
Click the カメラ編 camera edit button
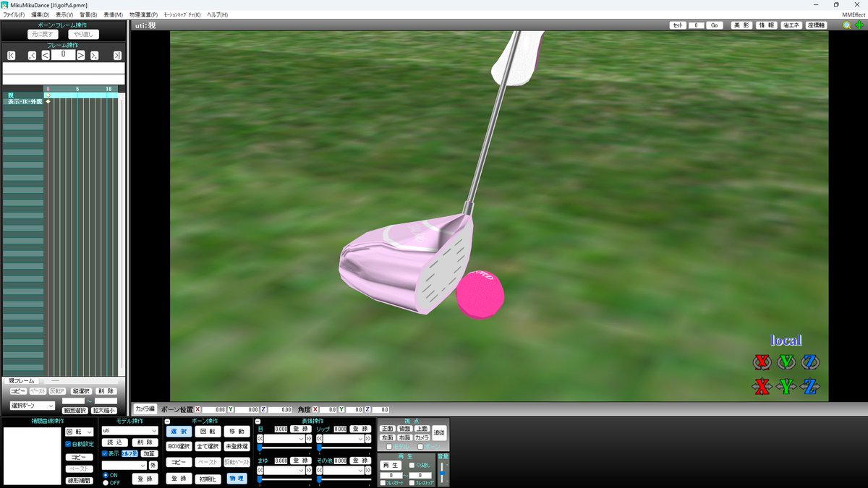145,408
